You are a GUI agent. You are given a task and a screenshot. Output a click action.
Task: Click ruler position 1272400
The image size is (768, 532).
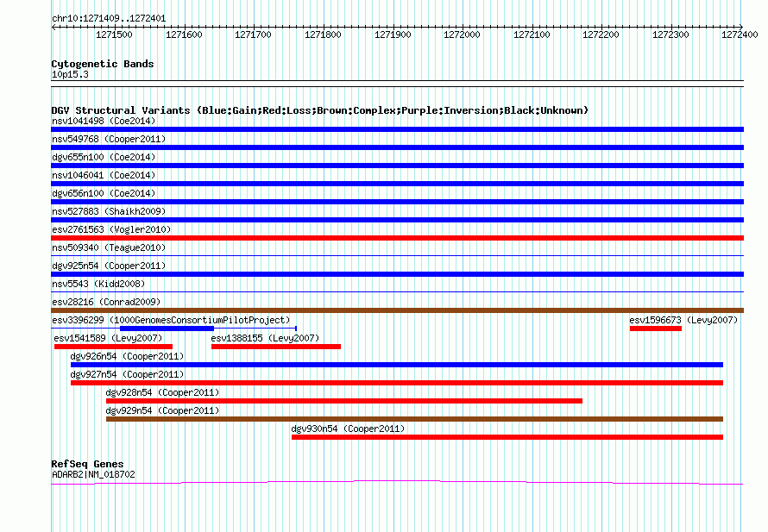click(740, 34)
